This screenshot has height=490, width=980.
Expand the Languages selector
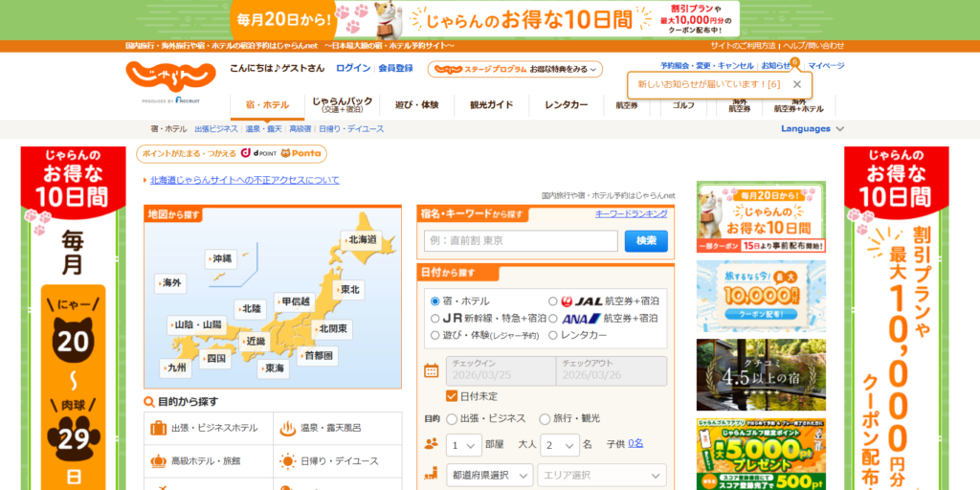click(x=813, y=128)
